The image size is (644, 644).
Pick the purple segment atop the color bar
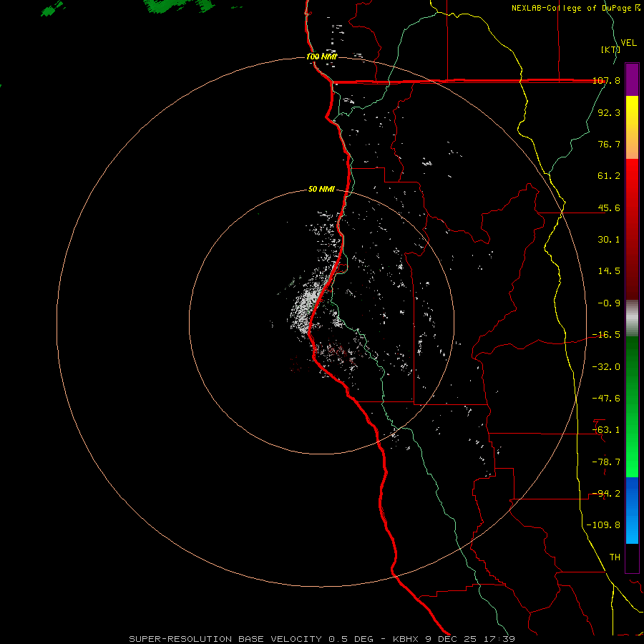pyautogui.click(x=632, y=79)
